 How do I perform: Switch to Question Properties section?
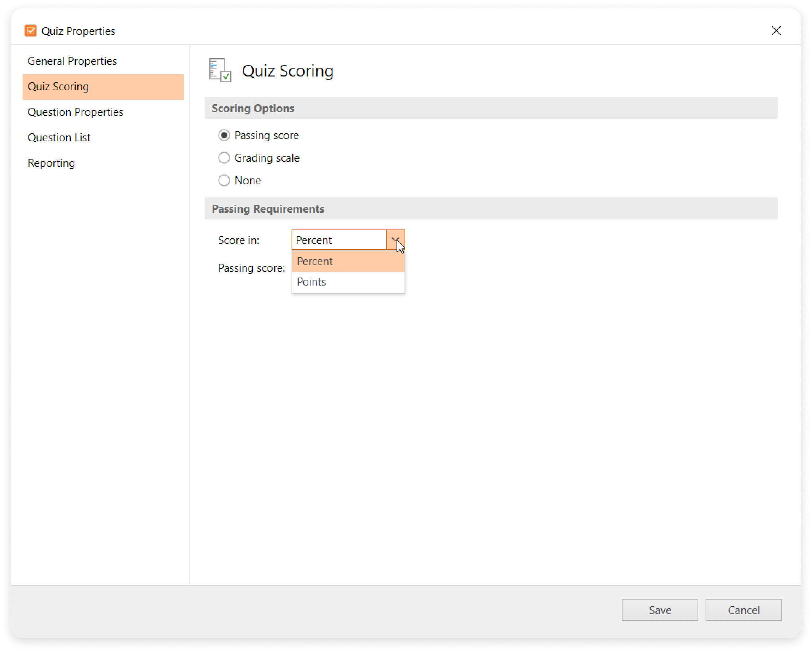pyautogui.click(x=75, y=112)
